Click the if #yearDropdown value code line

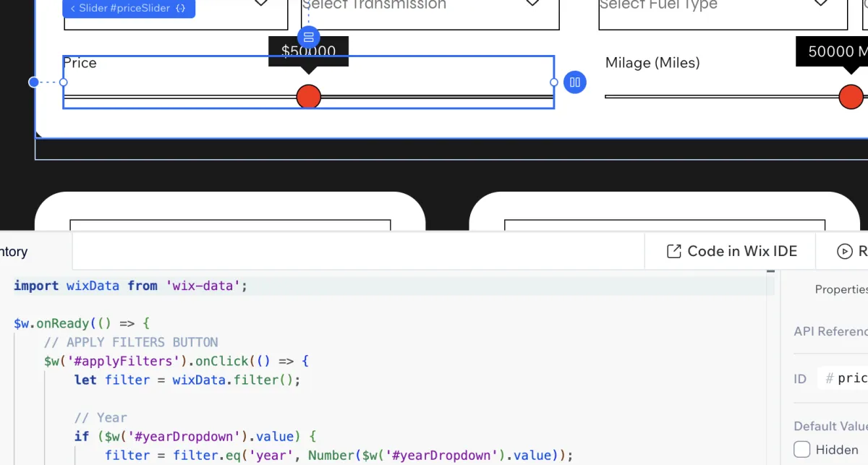195,436
